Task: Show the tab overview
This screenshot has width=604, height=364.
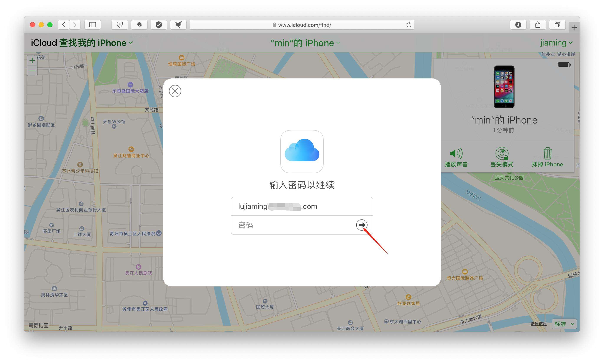Action: coord(557,25)
